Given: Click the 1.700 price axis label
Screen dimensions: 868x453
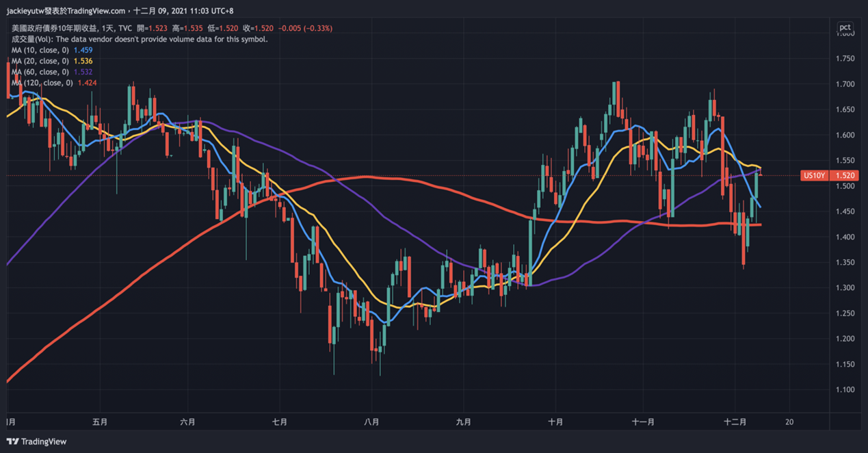Looking at the screenshot, I should (x=845, y=84).
